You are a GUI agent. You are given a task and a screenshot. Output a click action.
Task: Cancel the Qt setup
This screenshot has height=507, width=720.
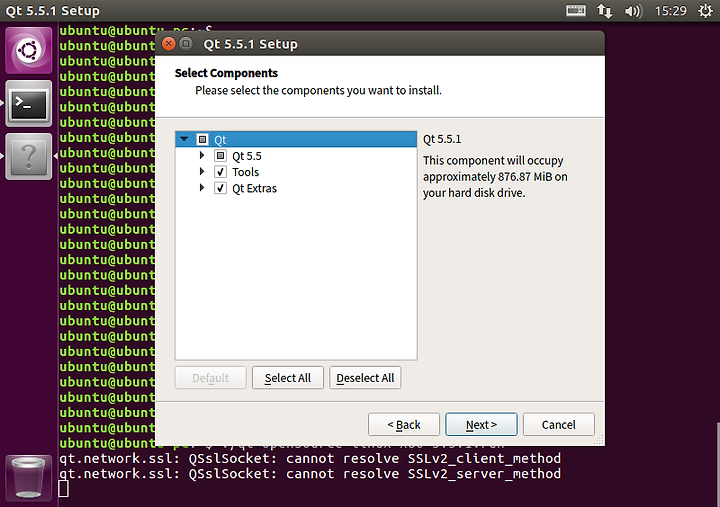(558, 424)
